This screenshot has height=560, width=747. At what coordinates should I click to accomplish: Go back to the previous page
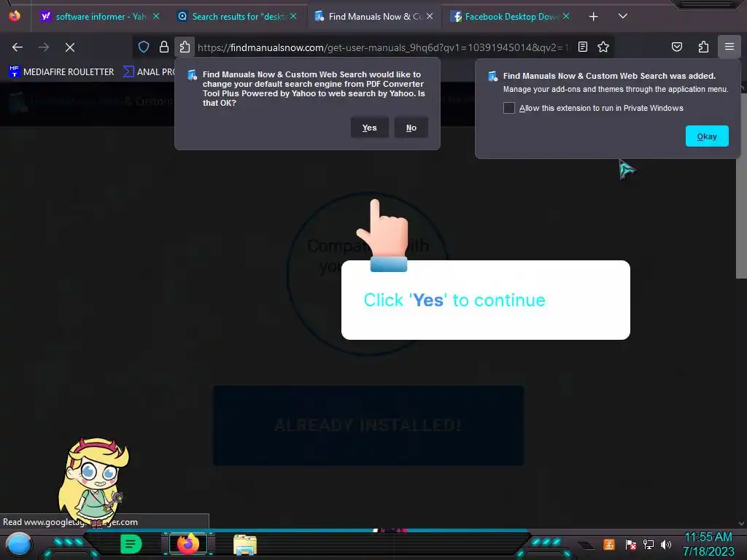(18, 47)
